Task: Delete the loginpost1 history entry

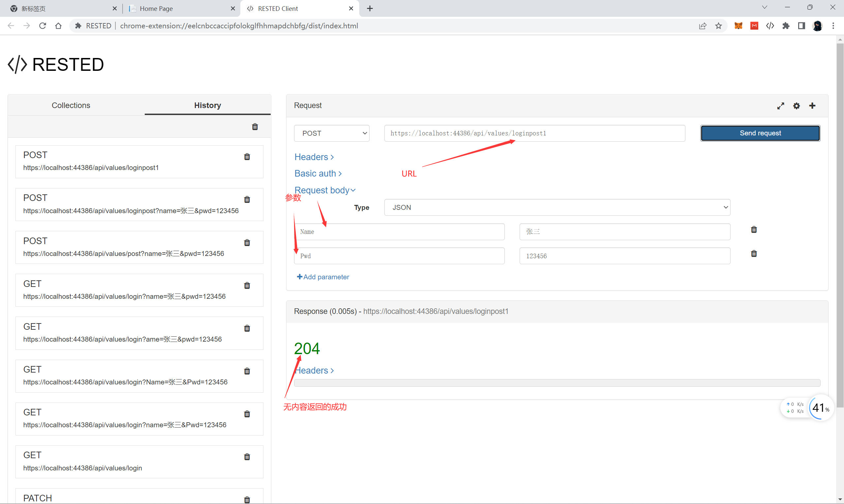Action: click(247, 156)
